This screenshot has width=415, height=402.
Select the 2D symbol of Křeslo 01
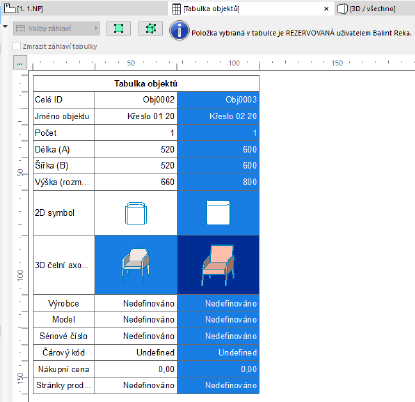click(136, 213)
